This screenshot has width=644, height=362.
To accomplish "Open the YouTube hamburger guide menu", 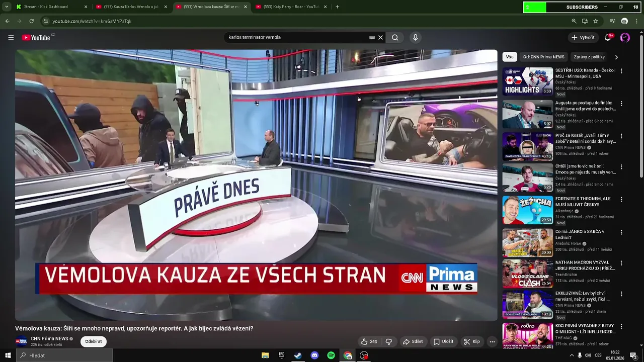I will [x=11, y=37].
